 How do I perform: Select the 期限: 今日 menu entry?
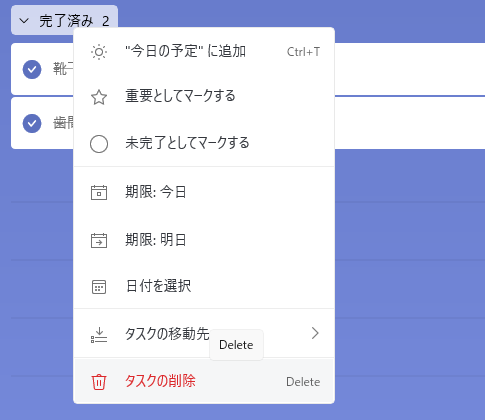tap(204, 192)
